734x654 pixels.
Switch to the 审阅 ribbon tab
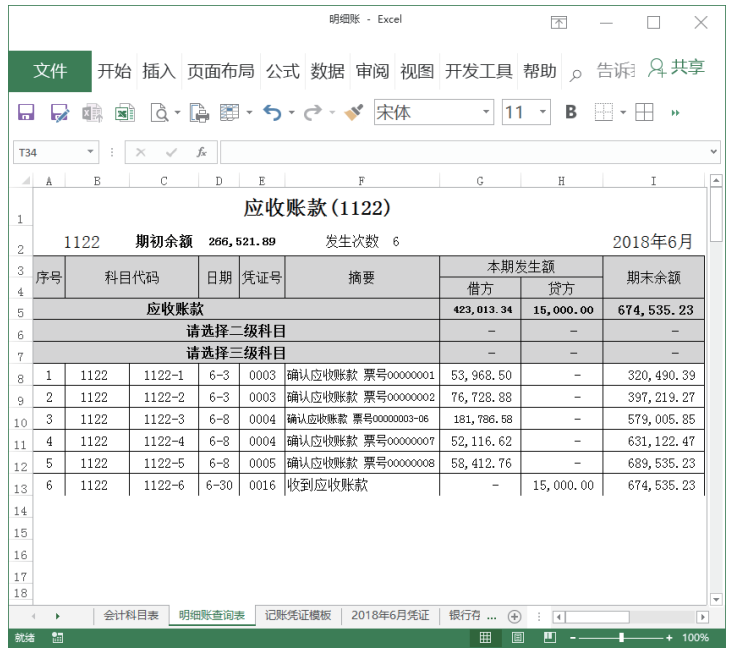372,72
